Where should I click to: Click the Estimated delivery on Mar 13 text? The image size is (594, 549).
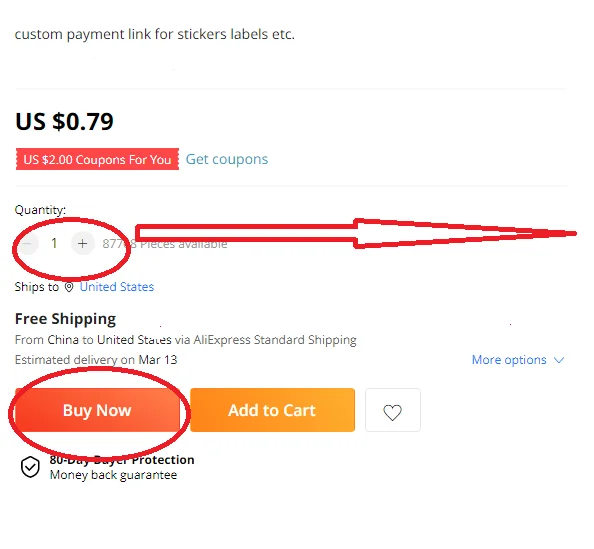pyautogui.click(x=96, y=360)
